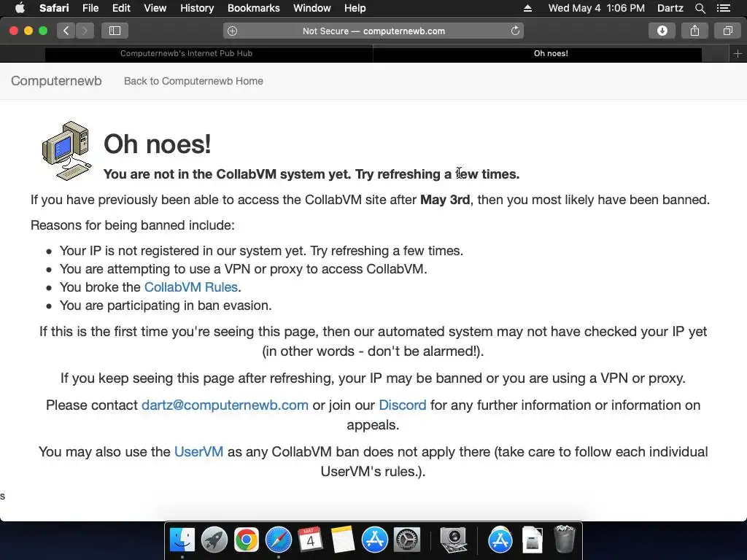
Task: Open Google Chrome from the Dock
Action: click(247, 540)
